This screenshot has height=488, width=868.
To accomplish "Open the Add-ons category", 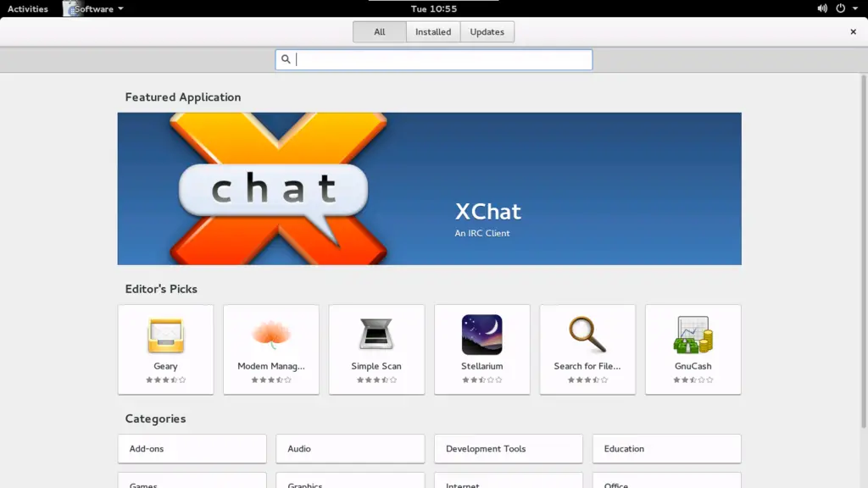I will tap(192, 449).
